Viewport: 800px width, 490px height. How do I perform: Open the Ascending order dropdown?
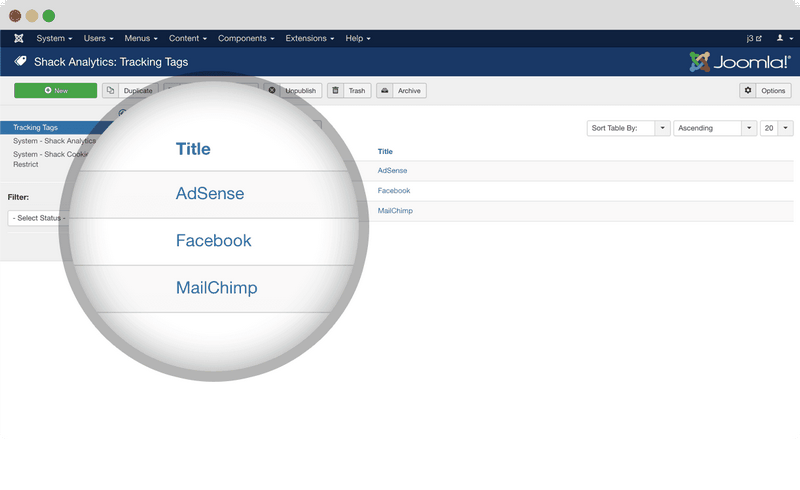714,128
